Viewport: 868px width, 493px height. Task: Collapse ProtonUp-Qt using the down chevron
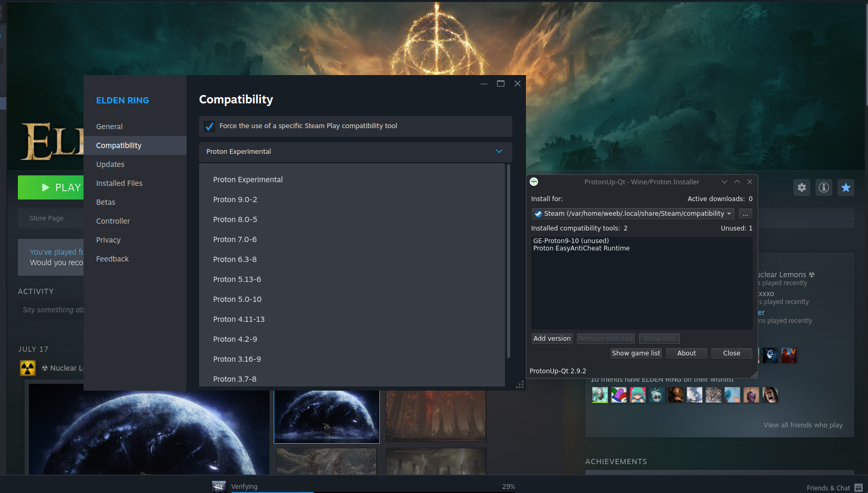(725, 182)
